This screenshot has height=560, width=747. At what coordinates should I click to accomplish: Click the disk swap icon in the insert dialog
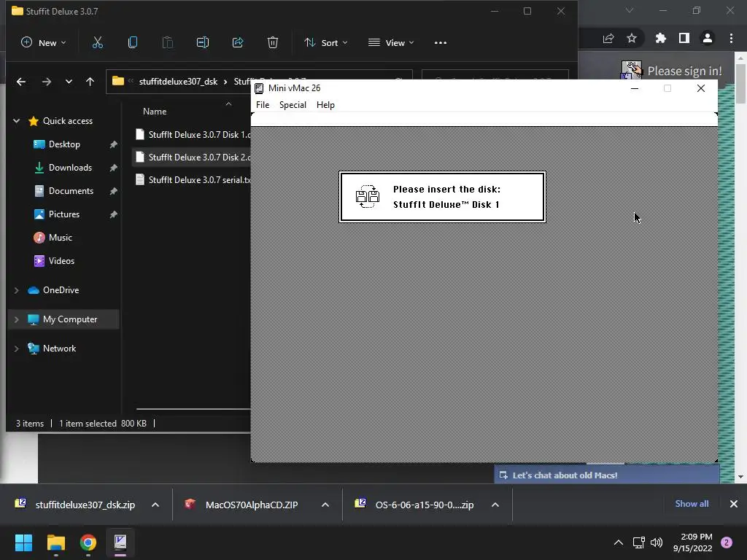tap(368, 197)
